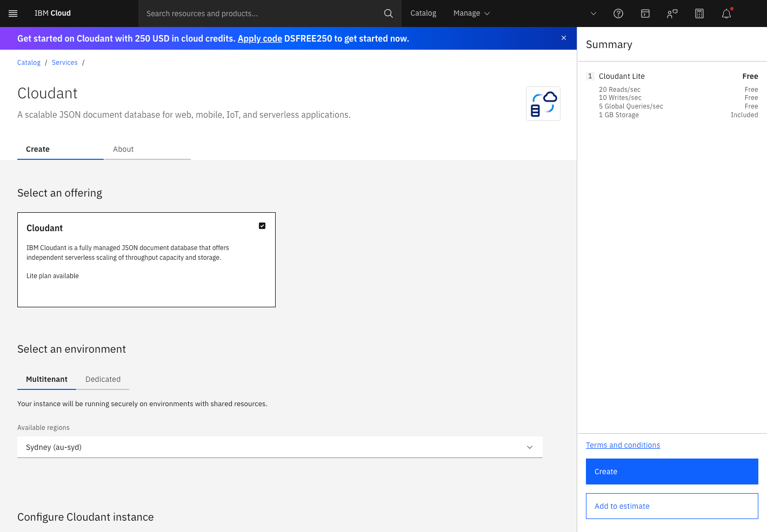Click the 1 GB Storage line
The width and height of the screenshot is (767, 532).
(619, 115)
